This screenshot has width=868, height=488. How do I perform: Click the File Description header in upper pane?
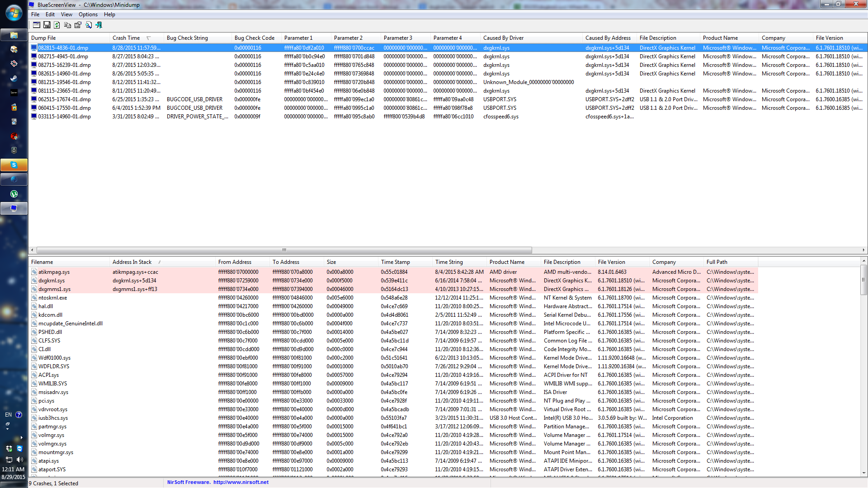pos(668,38)
